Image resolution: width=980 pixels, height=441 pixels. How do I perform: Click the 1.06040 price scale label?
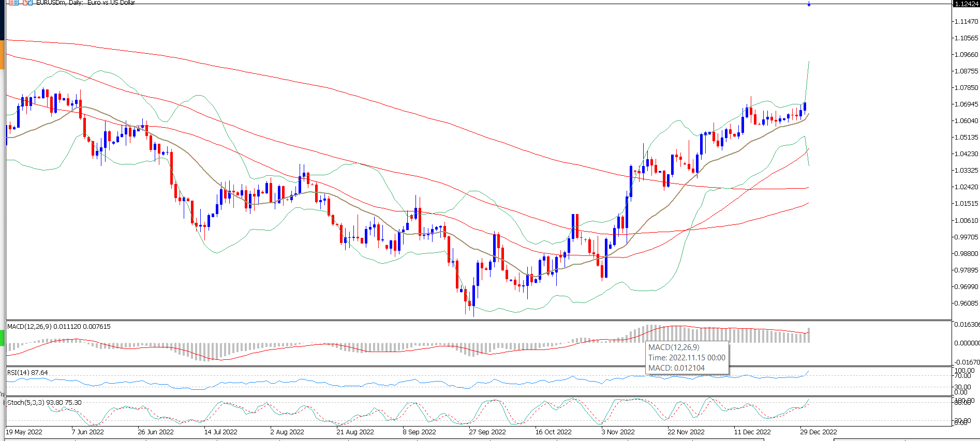[966, 121]
